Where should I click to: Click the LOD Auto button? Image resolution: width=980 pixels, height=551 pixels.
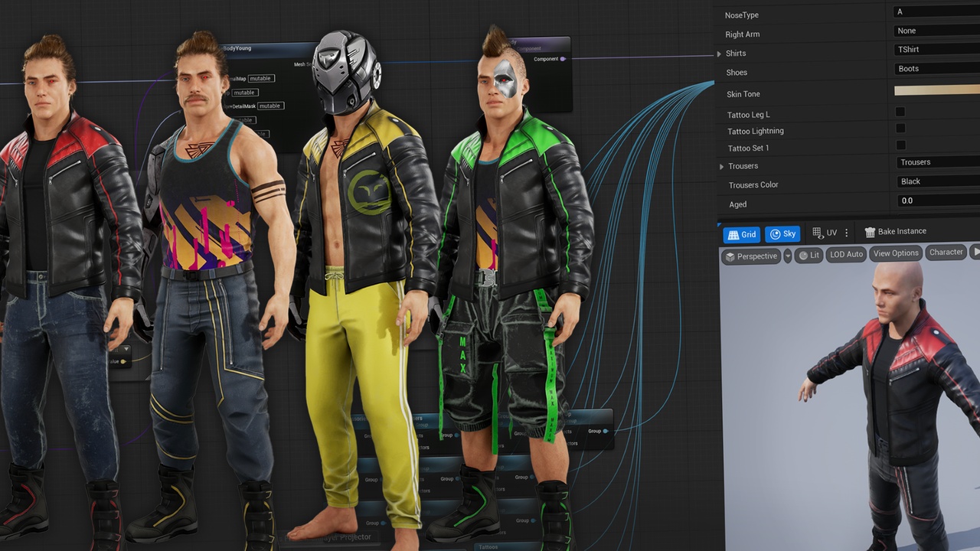[846, 254]
